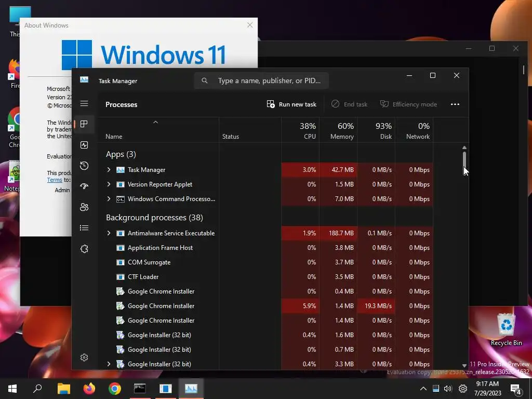Open the clock and date in taskbar
The height and width of the screenshot is (399, 532).
coord(487,389)
